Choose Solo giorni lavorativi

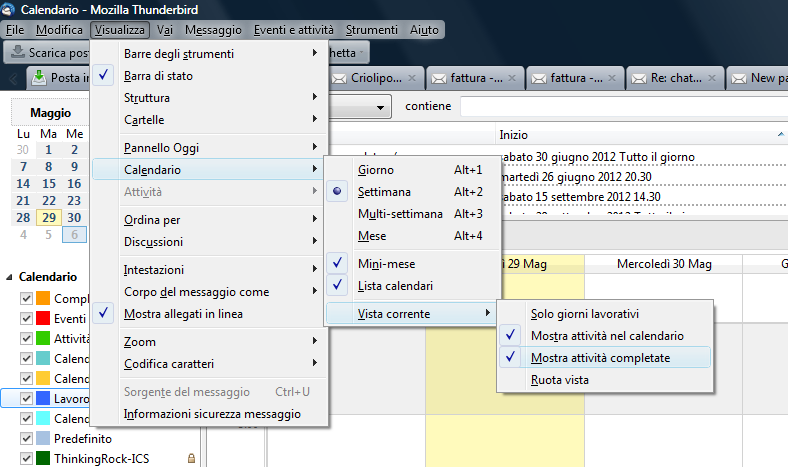tap(605, 314)
